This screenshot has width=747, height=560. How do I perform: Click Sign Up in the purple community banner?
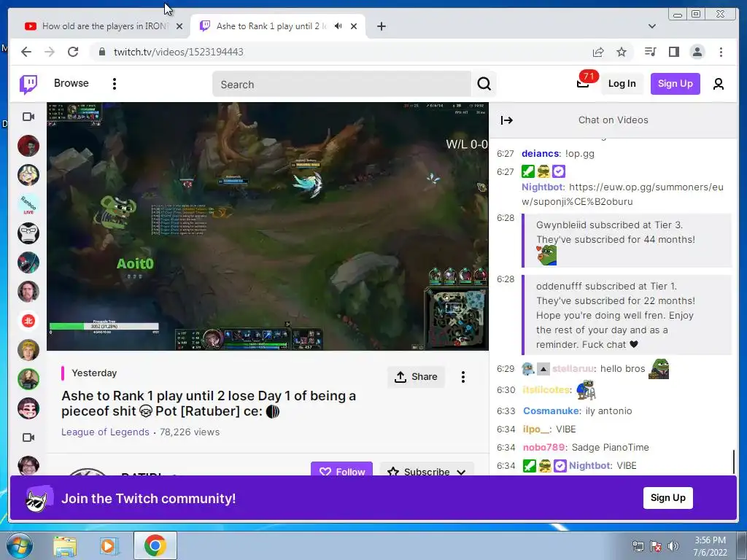coord(668,497)
